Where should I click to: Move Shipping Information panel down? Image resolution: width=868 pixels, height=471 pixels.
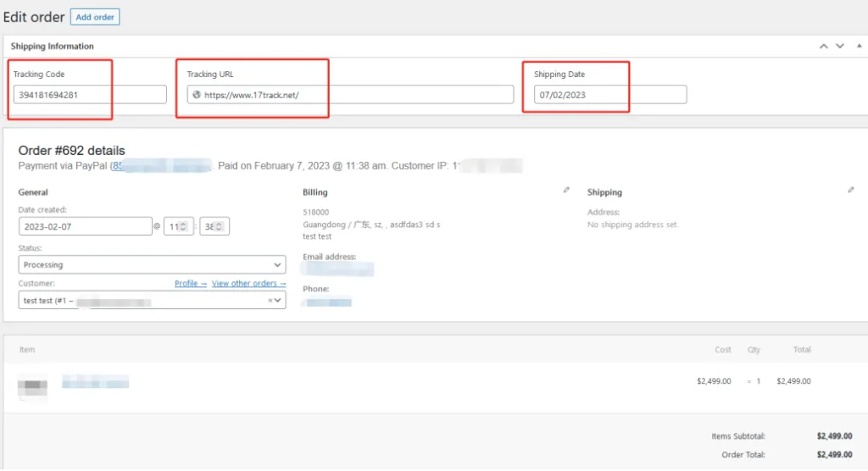pos(839,47)
